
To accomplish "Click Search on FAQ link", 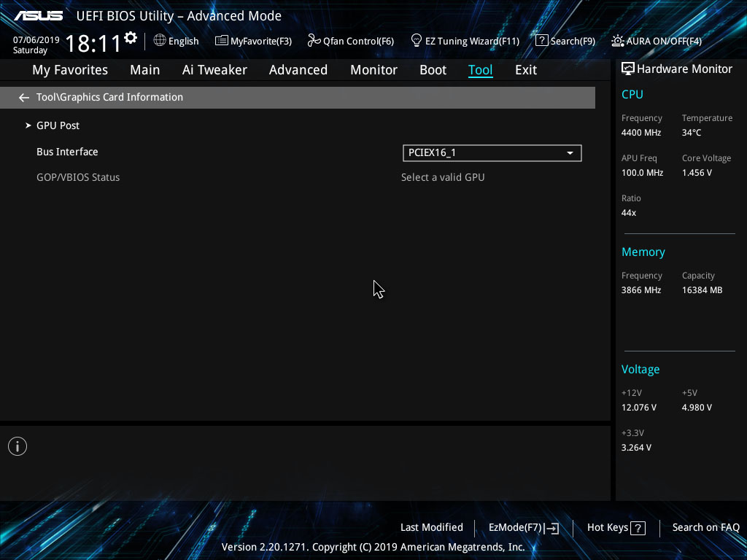I will (x=705, y=527).
